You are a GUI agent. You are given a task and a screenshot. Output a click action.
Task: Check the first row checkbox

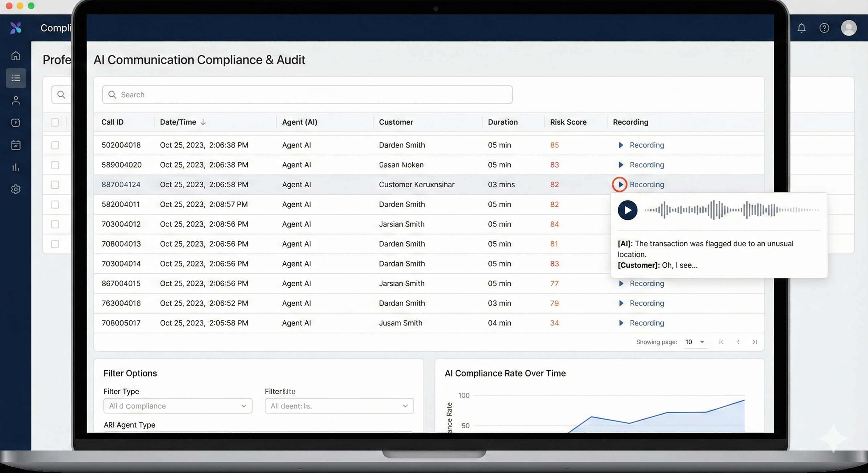click(55, 145)
